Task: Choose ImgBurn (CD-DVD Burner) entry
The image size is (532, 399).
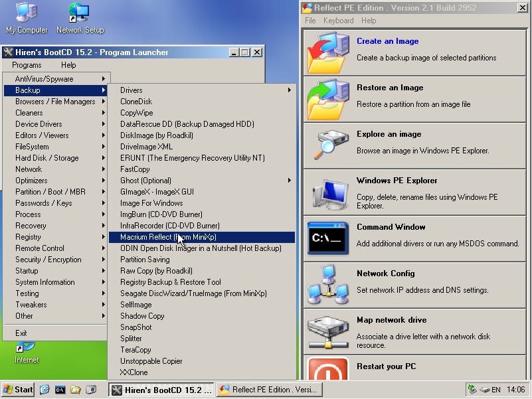Action: pyautogui.click(x=202, y=214)
